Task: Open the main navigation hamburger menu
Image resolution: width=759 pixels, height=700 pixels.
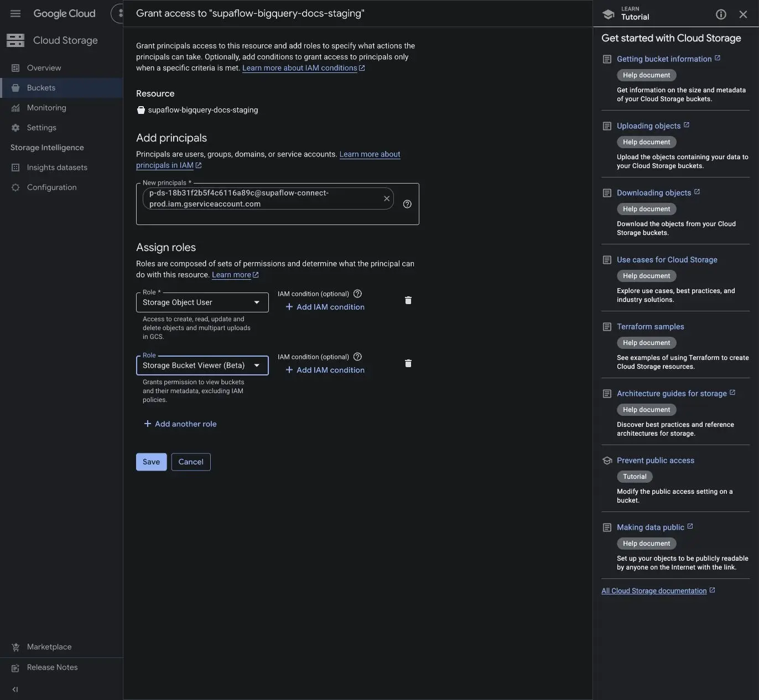Action: (15, 13)
